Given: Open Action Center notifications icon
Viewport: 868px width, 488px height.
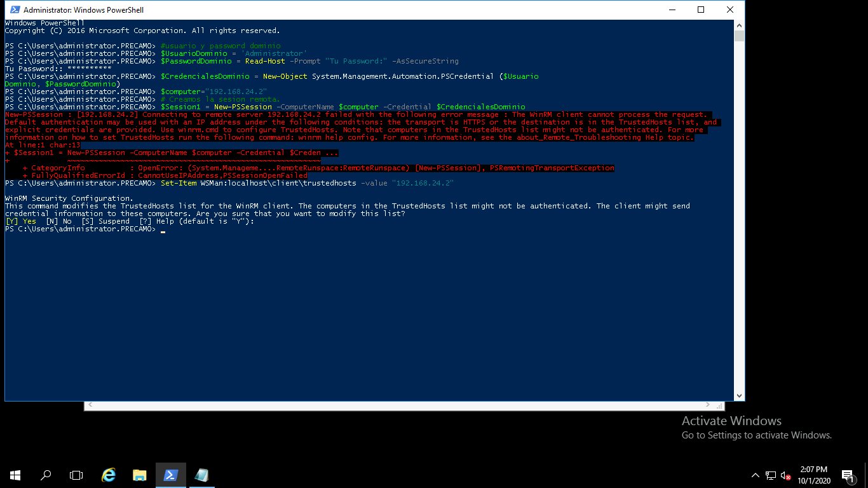Looking at the screenshot, I should [x=847, y=475].
